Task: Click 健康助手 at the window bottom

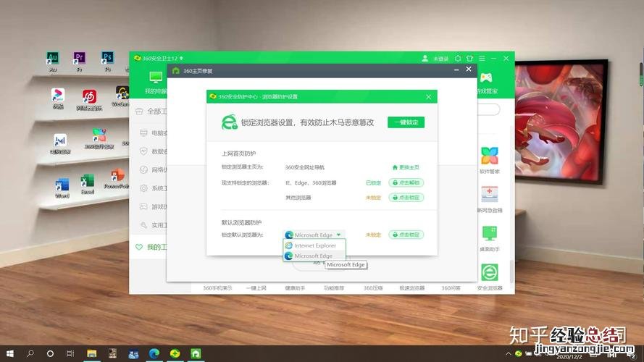Action: [x=295, y=288]
